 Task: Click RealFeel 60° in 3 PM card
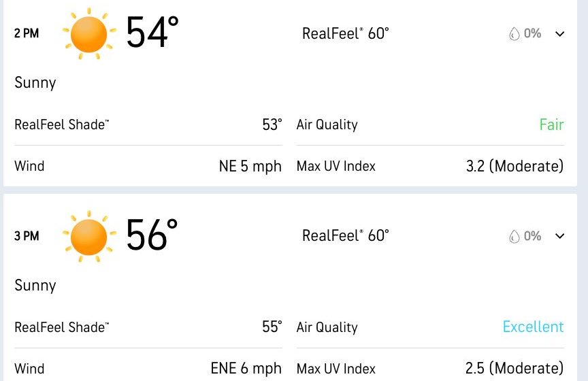tap(345, 235)
